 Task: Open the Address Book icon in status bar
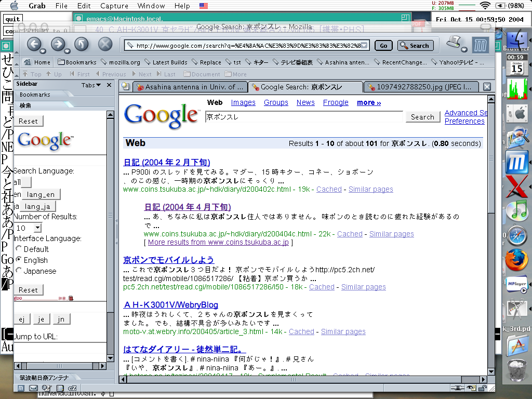pos(60,388)
